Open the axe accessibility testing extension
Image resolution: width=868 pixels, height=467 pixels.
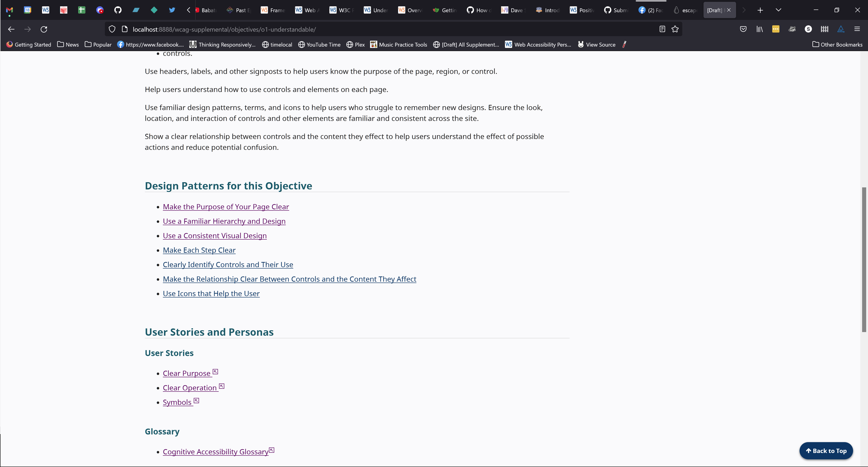coord(841,29)
